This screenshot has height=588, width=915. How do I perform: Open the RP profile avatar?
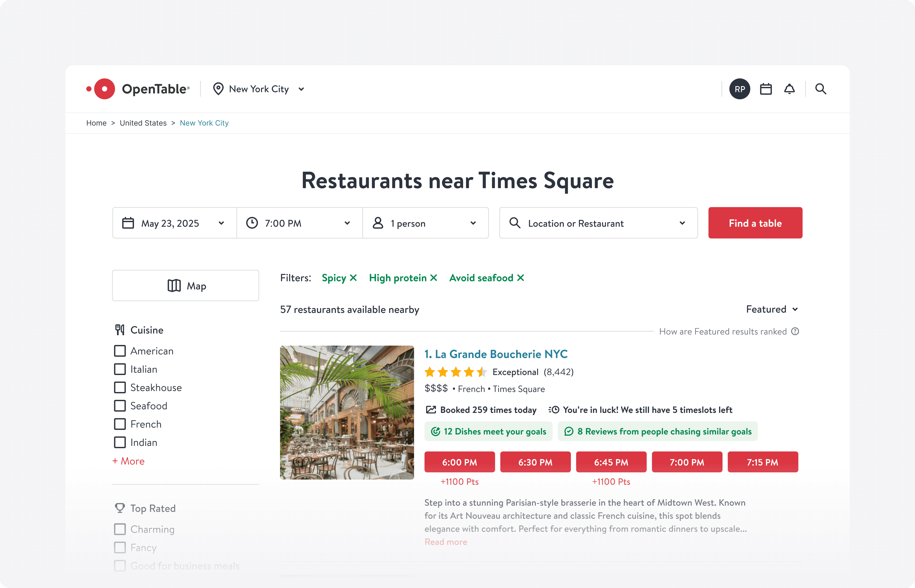(739, 89)
